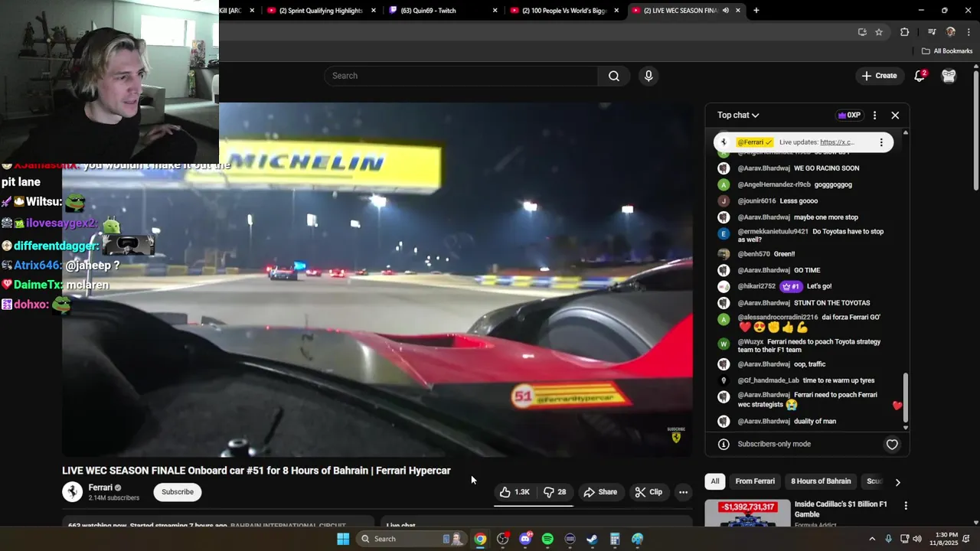Open pinned Ferrari message options menu
Screen dimensions: 980x551
(x=881, y=142)
